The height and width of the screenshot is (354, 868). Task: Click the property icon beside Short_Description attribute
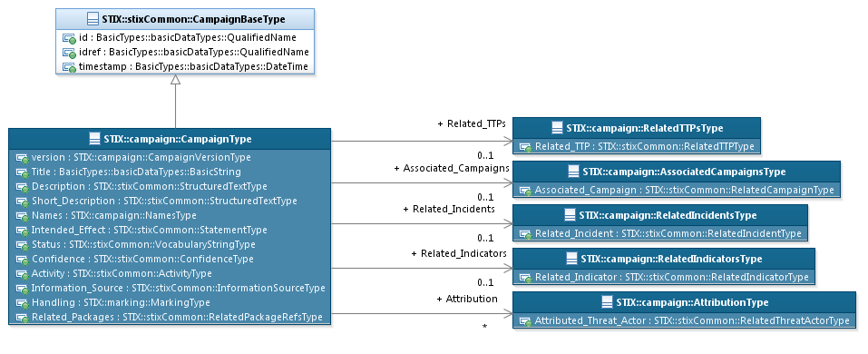point(22,202)
